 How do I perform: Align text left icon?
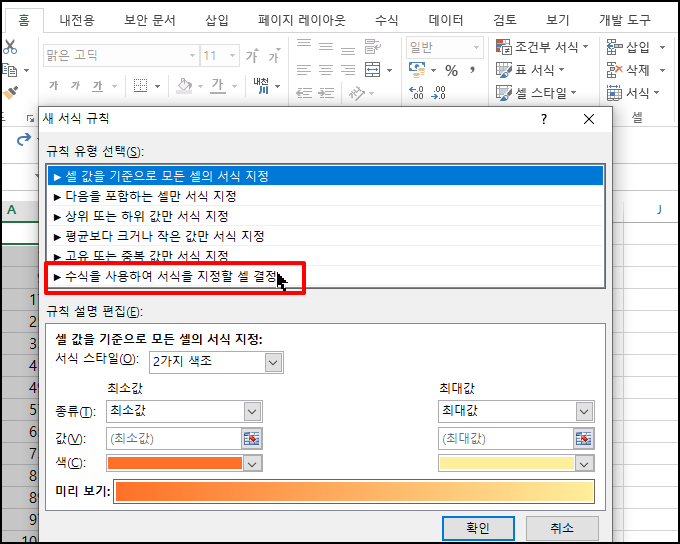pos(304,69)
